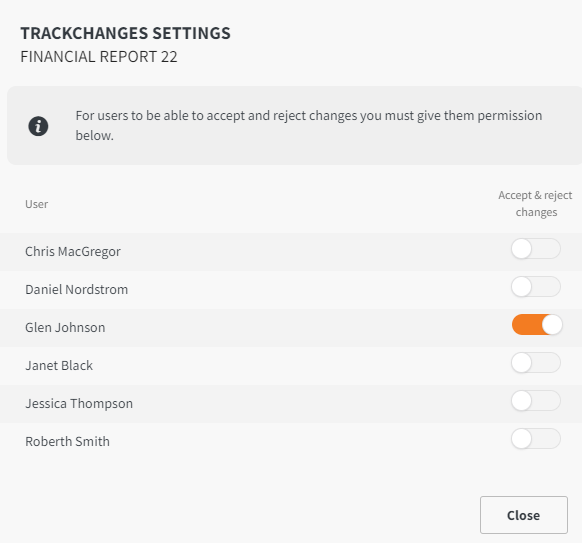This screenshot has width=582, height=543.
Task: Click the Financial Report 22 subtitle
Action: click(x=99, y=57)
